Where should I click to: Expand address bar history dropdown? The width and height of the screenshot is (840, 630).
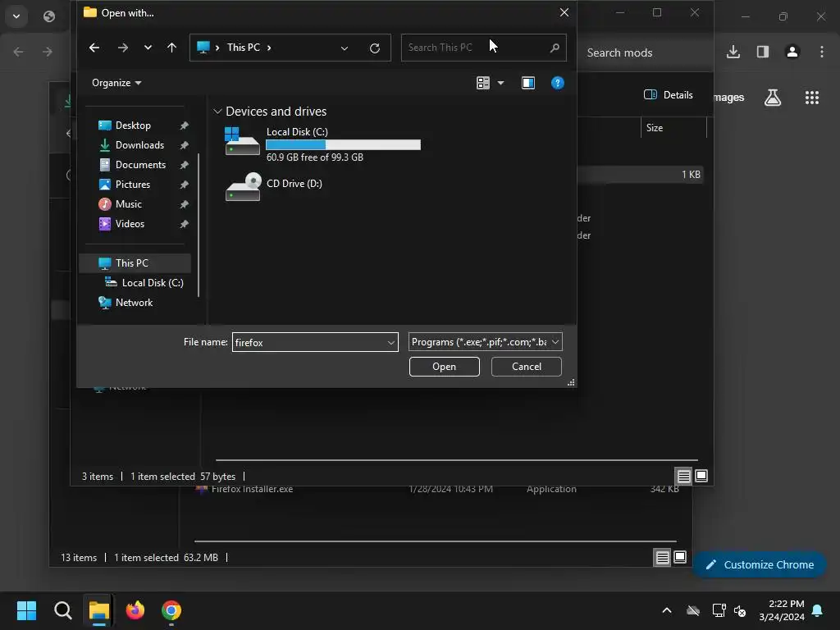(x=345, y=48)
